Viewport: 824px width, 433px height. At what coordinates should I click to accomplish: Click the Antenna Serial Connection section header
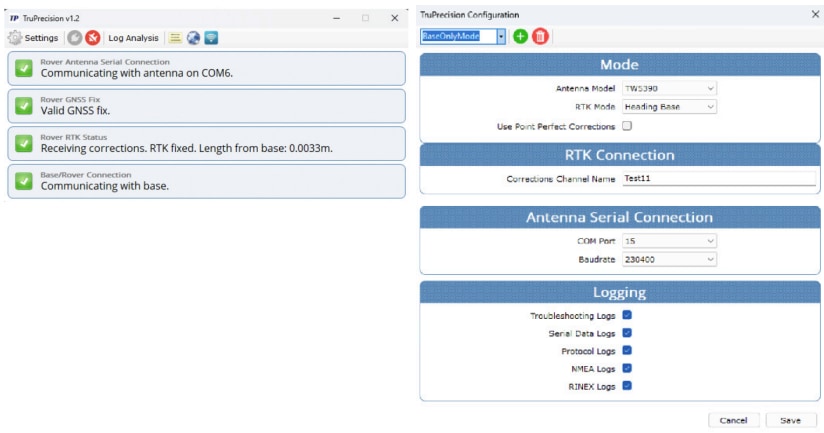pos(620,218)
